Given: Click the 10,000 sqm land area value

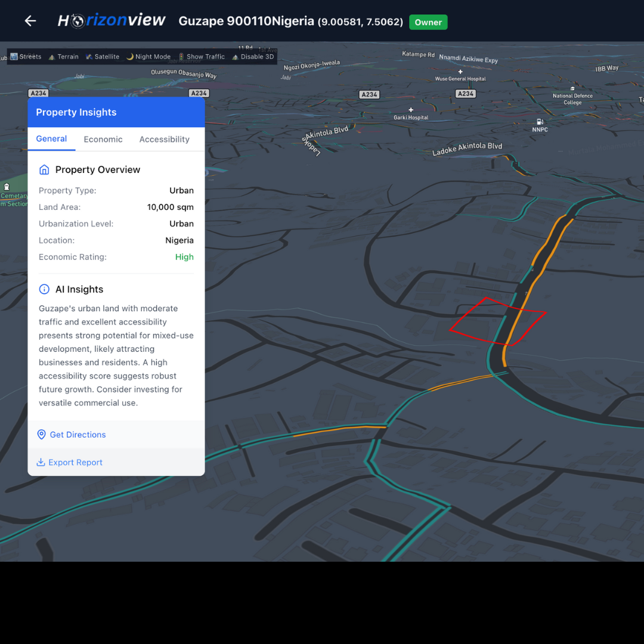Looking at the screenshot, I should click(x=170, y=207).
